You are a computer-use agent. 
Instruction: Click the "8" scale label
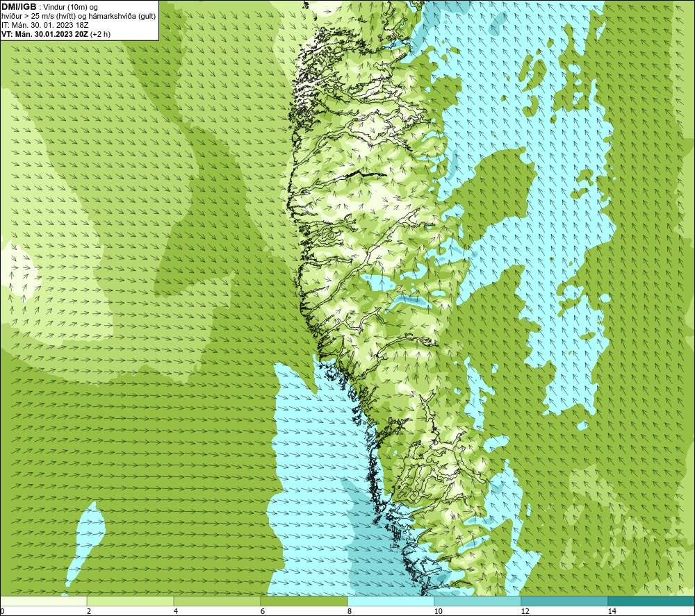[x=350, y=611]
